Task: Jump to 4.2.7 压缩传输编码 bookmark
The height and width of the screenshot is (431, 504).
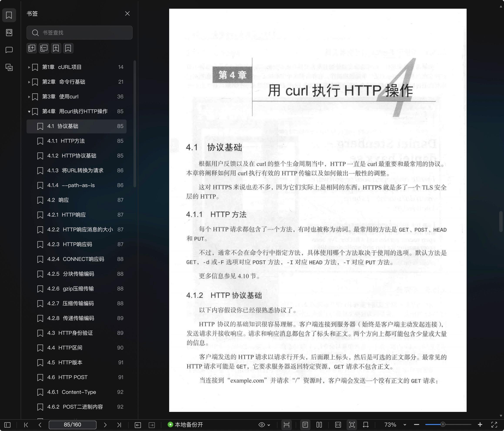Action: click(x=76, y=303)
